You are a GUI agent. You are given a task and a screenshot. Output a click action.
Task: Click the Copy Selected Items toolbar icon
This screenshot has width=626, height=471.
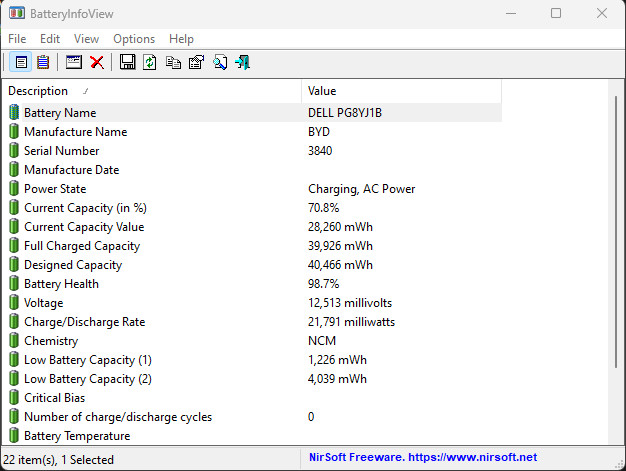(x=173, y=62)
